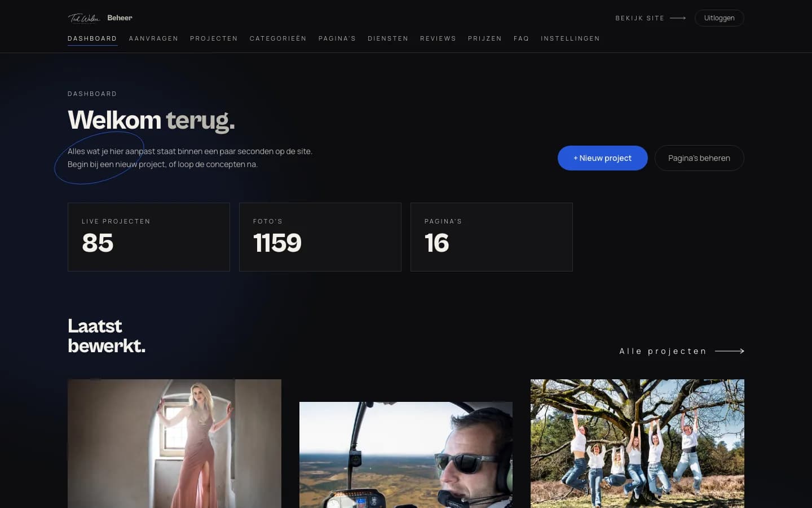812x508 pixels.
Task: Click the Ted Walker signature logo
Action: pyautogui.click(x=84, y=18)
